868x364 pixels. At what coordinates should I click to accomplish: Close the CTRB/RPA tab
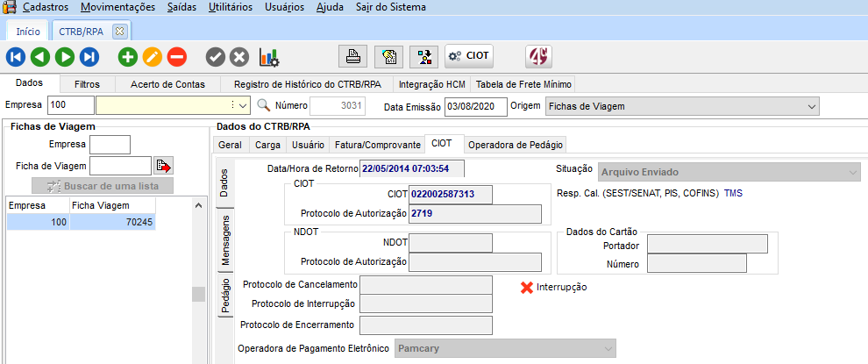point(120,31)
